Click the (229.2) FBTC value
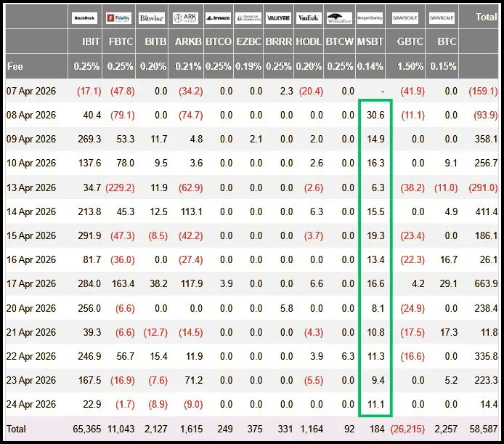Screen dimensions: 504x444 pos(120,187)
